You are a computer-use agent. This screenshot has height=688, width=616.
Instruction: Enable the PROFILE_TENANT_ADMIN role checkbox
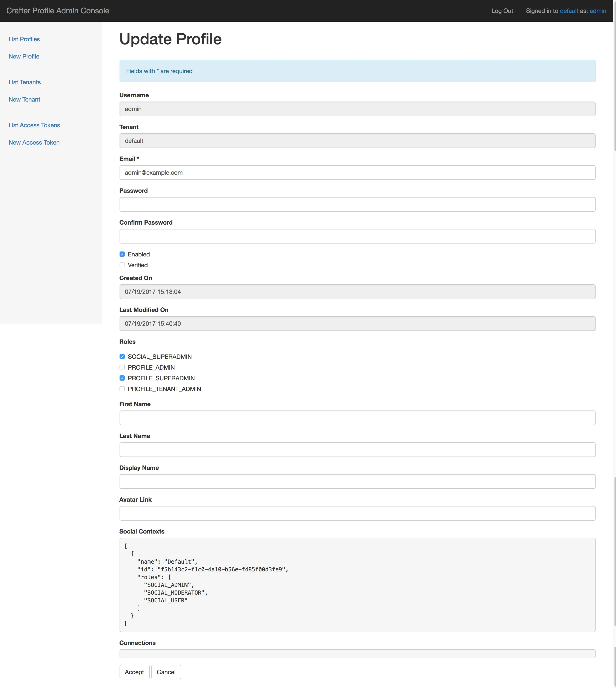122,389
